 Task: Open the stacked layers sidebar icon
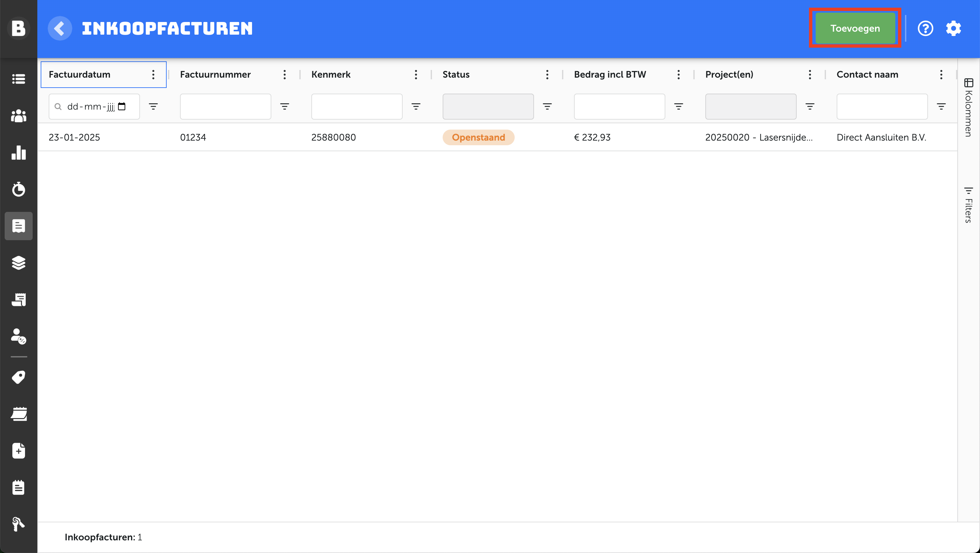click(x=18, y=263)
